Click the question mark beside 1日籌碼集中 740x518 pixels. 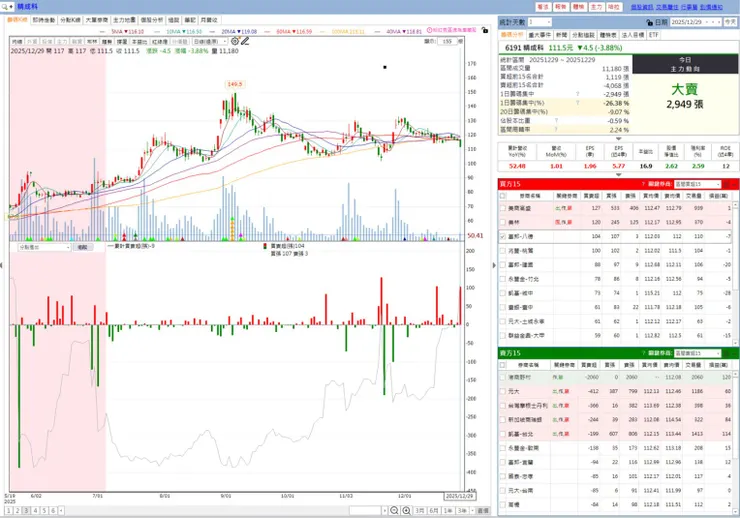[577, 94]
